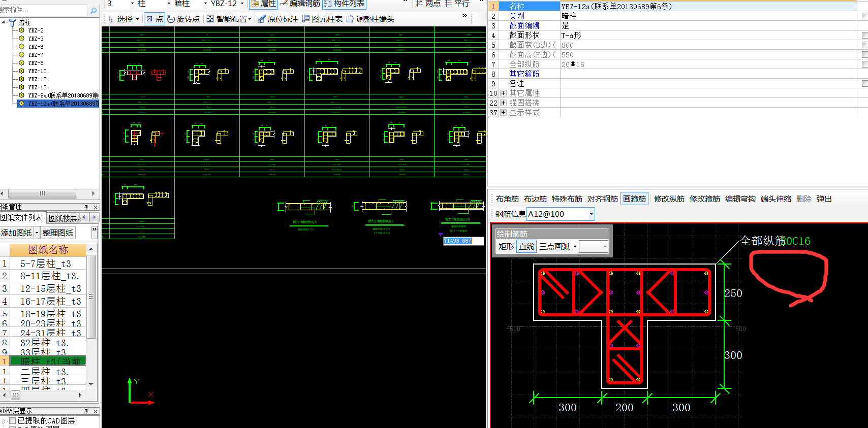Image resolution: width=868 pixels, height=428 pixels.
Task: Click the coordinate input field showing 71493.867
Action: (x=463, y=241)
